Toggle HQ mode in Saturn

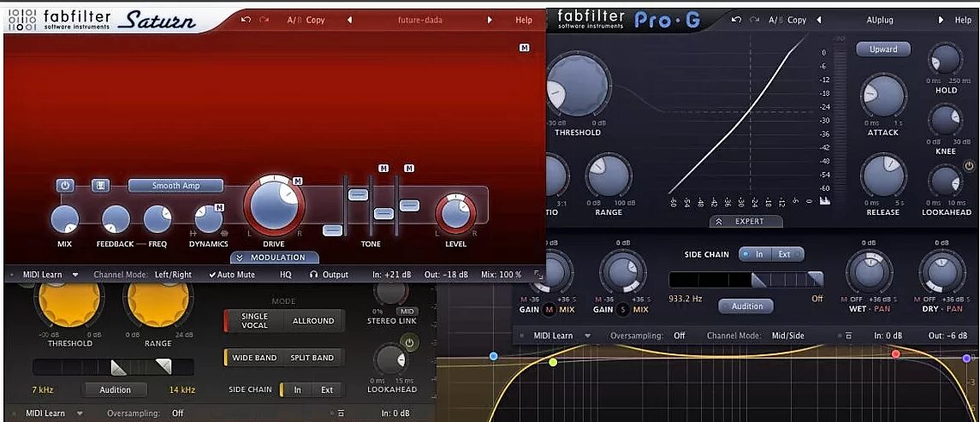pyautogui.click(x=286, y=275)
